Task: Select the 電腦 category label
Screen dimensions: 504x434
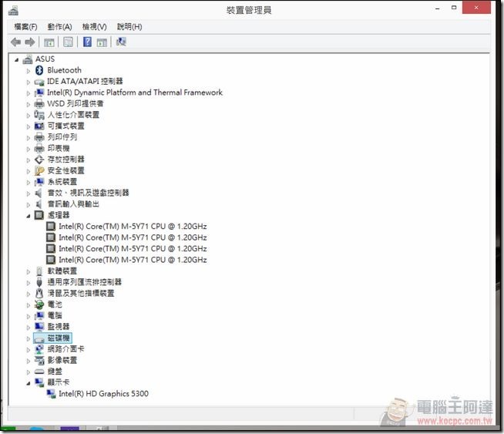Action: pyautogui.click(x=55, y=315)
